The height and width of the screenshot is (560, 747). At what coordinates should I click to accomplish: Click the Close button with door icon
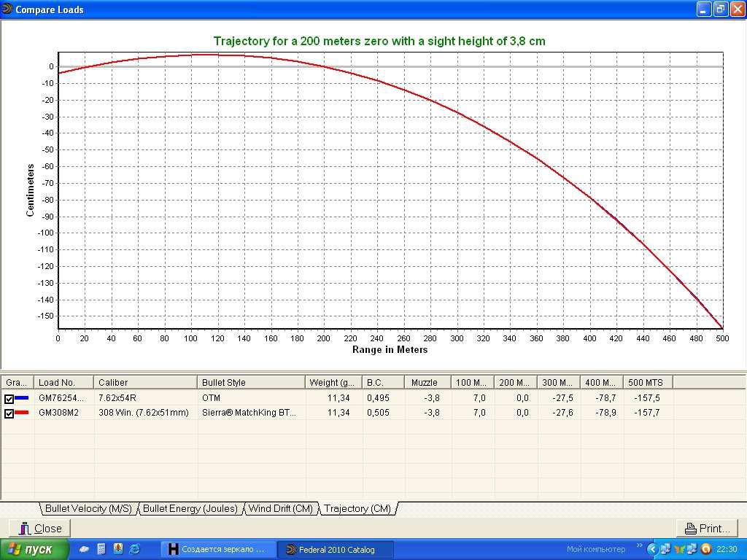(x=40, y=529)
